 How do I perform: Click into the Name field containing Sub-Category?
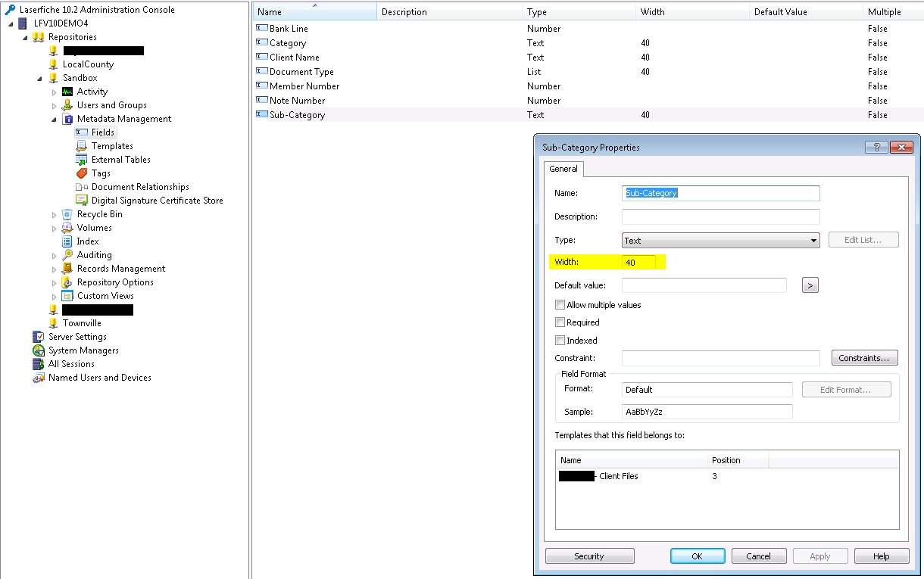pos(721,193)
